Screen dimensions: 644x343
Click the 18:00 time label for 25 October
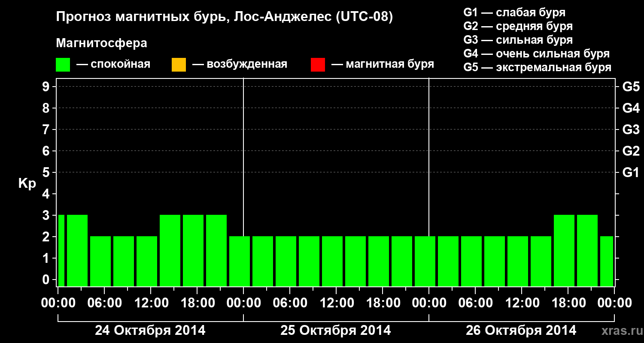tap(383, 303)
